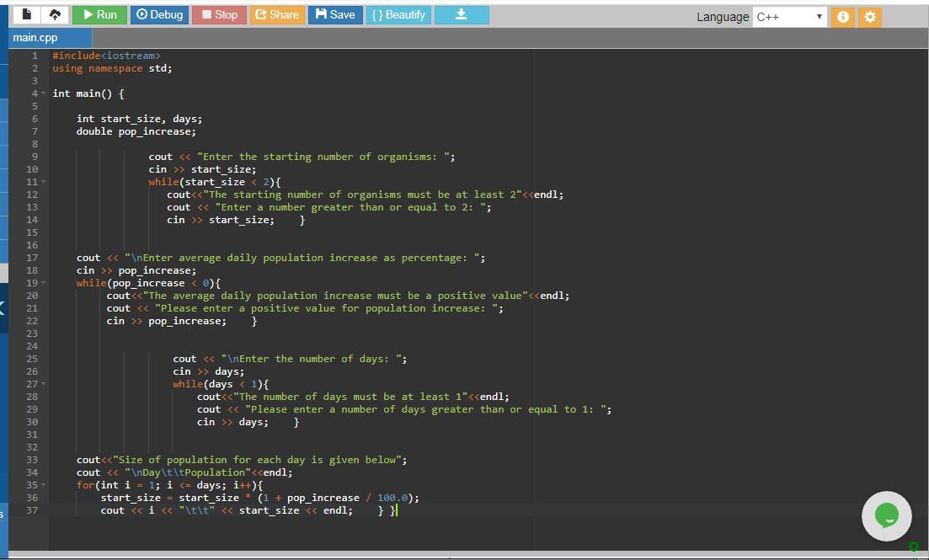Run the C++ program
This screenshot has width=929, height=560.
coord(99,14)
